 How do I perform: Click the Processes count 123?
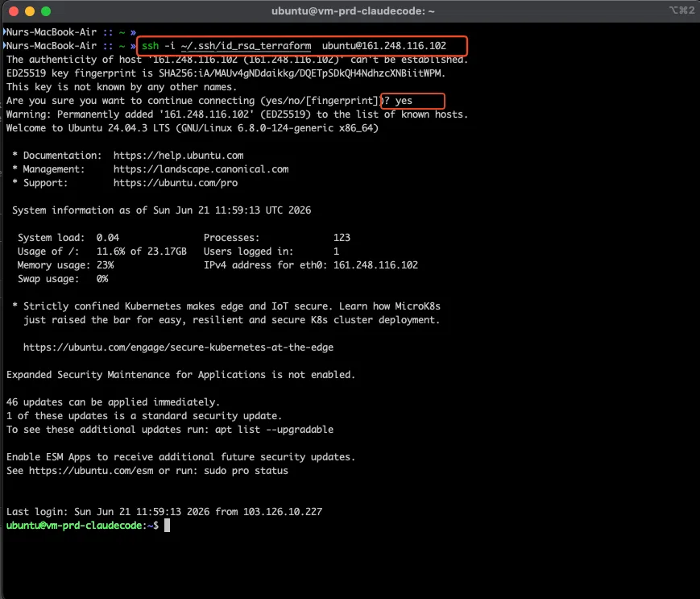click(342, 238)
